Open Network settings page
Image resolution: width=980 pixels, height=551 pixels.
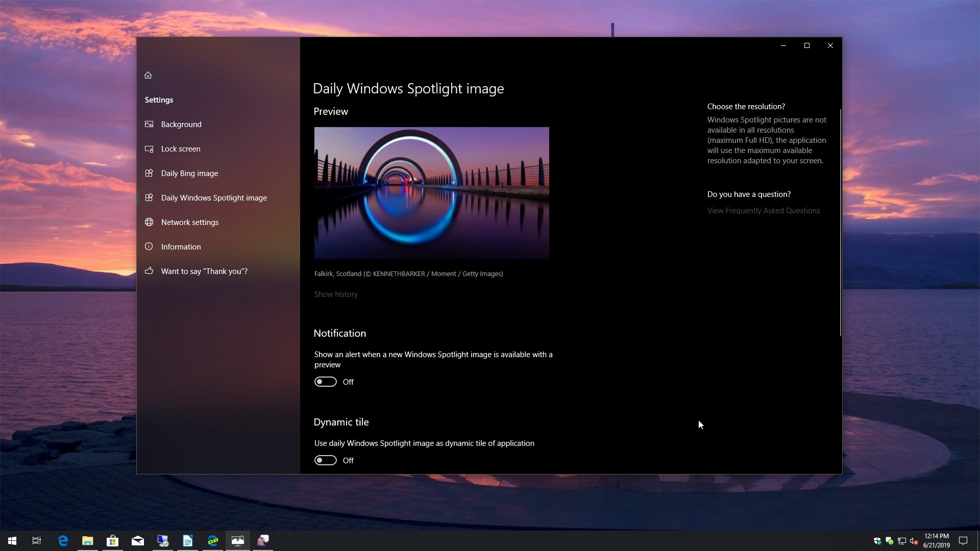click(x=218, y=222)
